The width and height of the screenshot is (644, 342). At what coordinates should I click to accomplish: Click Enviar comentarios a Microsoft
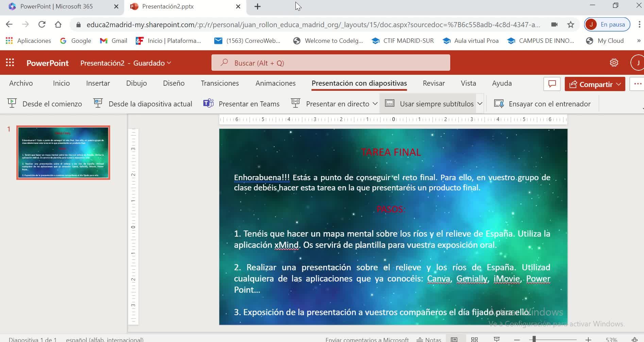367,339
